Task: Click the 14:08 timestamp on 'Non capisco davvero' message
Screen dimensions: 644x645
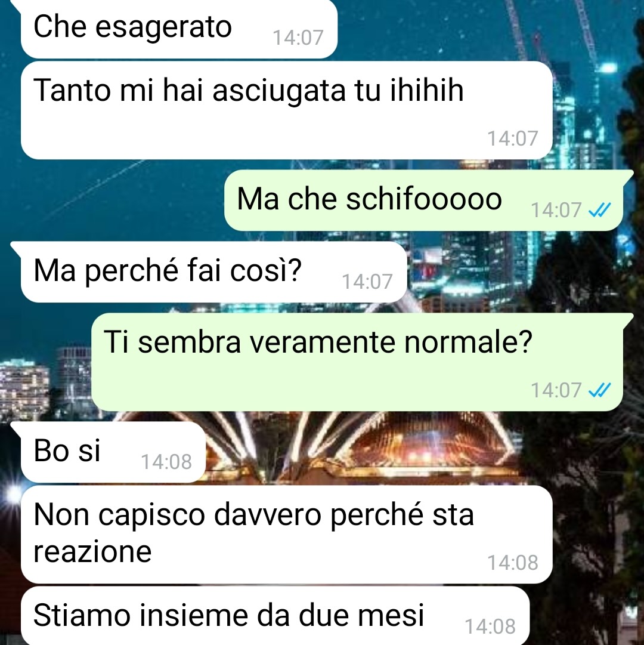Action: point(512,563)
